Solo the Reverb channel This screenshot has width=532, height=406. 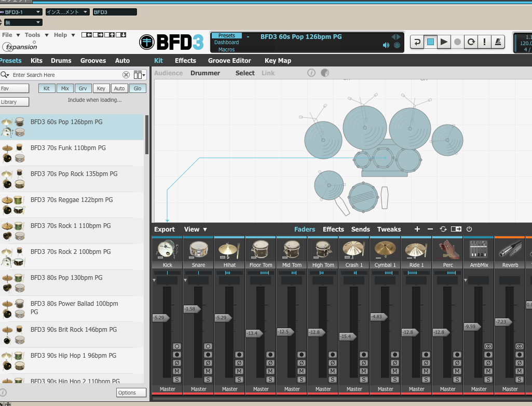click(x=520, y=380)
